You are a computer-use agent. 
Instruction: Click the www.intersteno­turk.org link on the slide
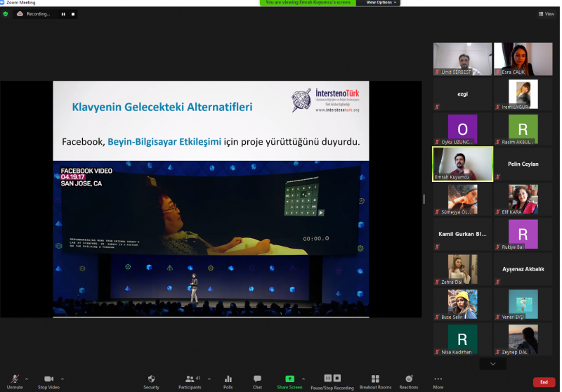[337, 110]
